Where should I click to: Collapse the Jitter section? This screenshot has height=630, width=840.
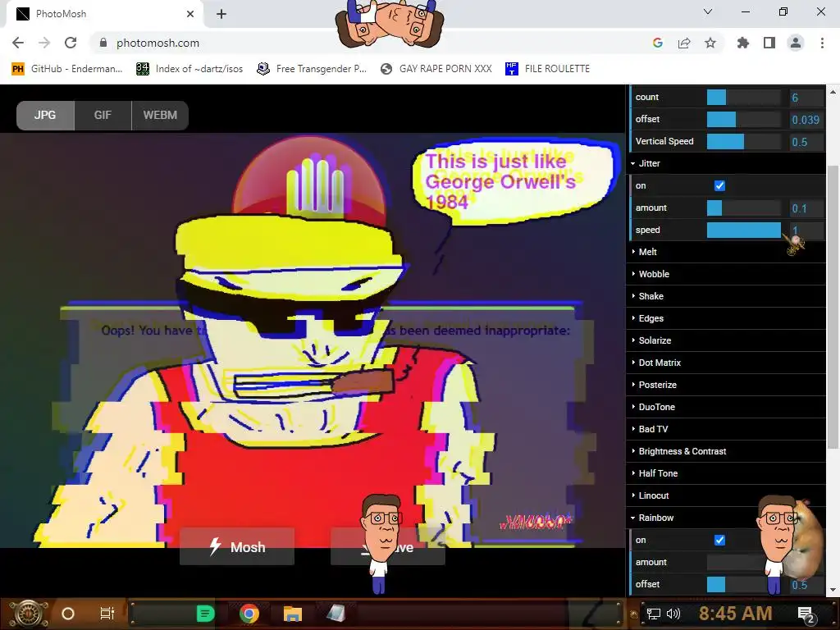[x=725, y=163]
